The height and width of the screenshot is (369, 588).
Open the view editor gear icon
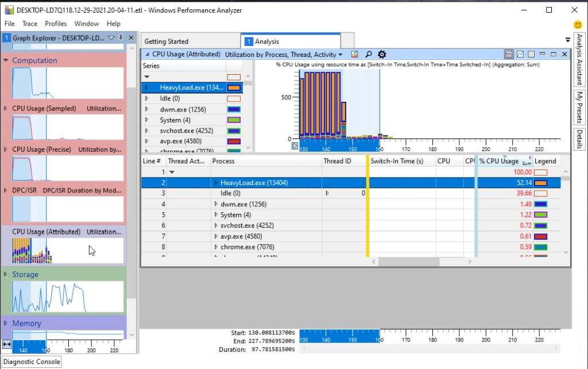click(x=382, y=55)
